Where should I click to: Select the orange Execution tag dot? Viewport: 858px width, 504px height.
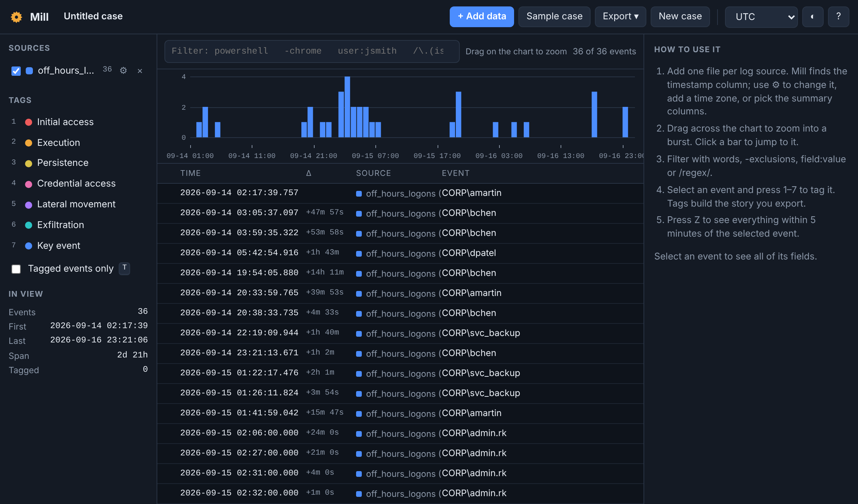pyautogui.click(x=29, y=143)
